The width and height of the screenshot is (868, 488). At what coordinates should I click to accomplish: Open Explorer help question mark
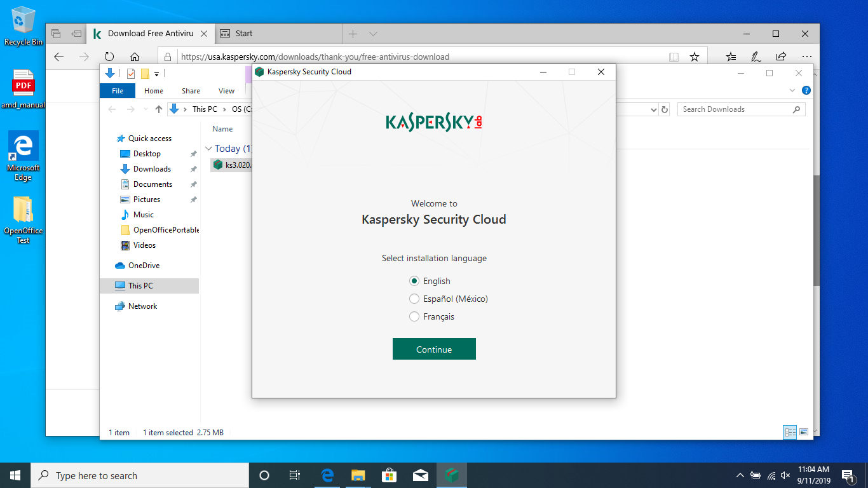coord(806,91)
